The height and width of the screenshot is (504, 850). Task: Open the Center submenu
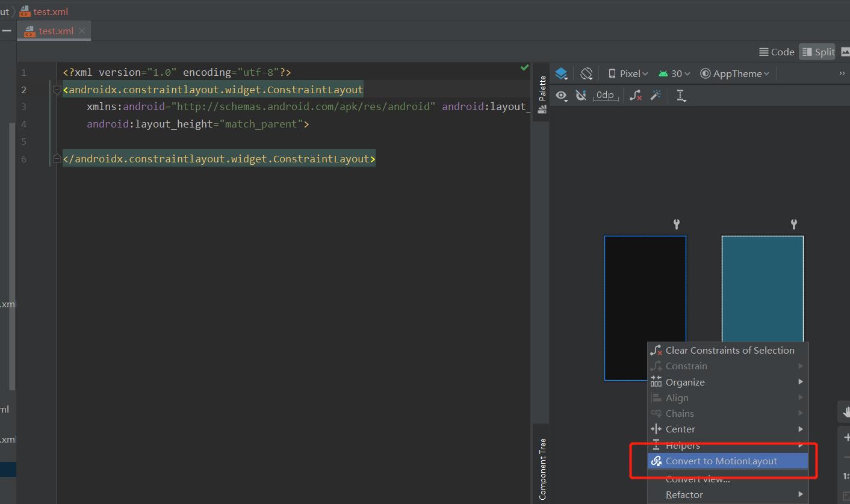(x=728, y=429)
